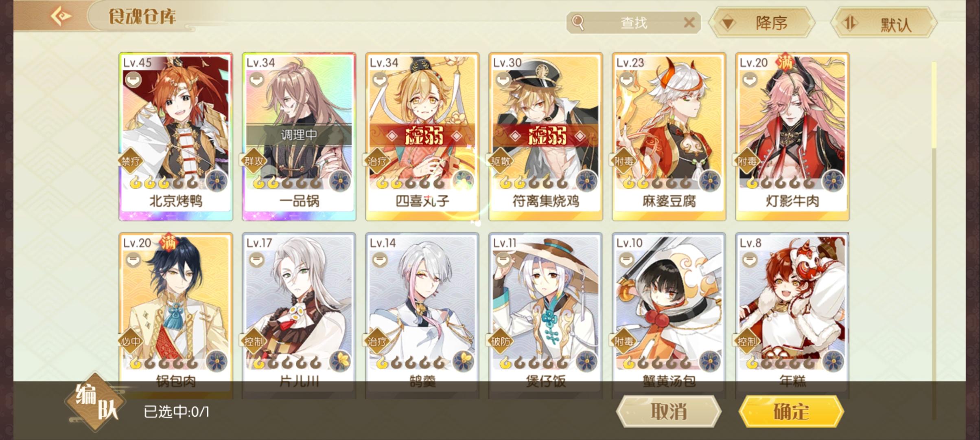The height and width of the screenshot is (440, 980).
Task: Click the 治疗 badge on 四喜丸子 card
Action: point(377,161)
